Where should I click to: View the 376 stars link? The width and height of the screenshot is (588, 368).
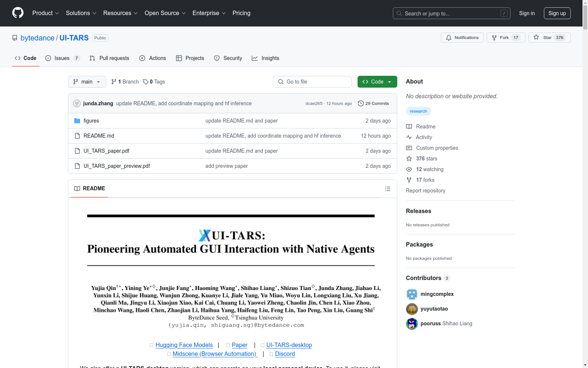pos(422,159)
